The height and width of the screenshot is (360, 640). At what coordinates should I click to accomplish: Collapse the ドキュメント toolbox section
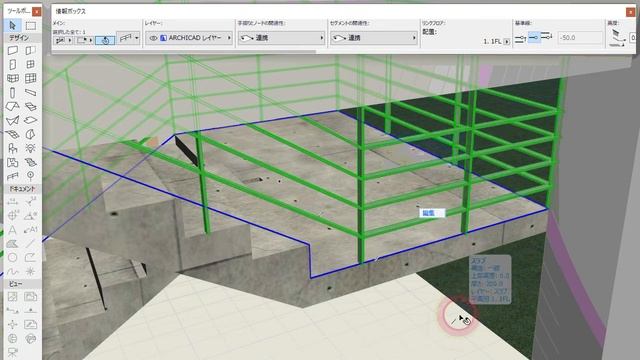[22, 189]
